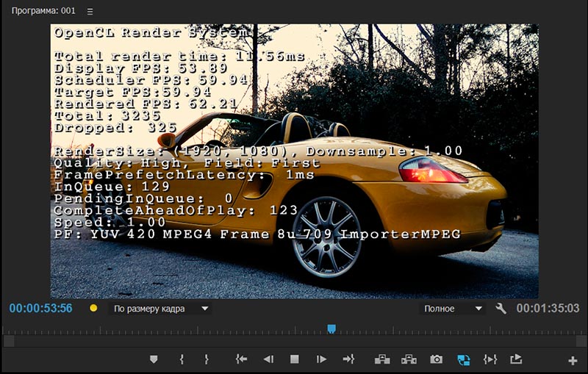Viewport: 588px width, 374px height.
Task: Click the blue playhead timecode 00:00:53:56
Action: point(41,309)
